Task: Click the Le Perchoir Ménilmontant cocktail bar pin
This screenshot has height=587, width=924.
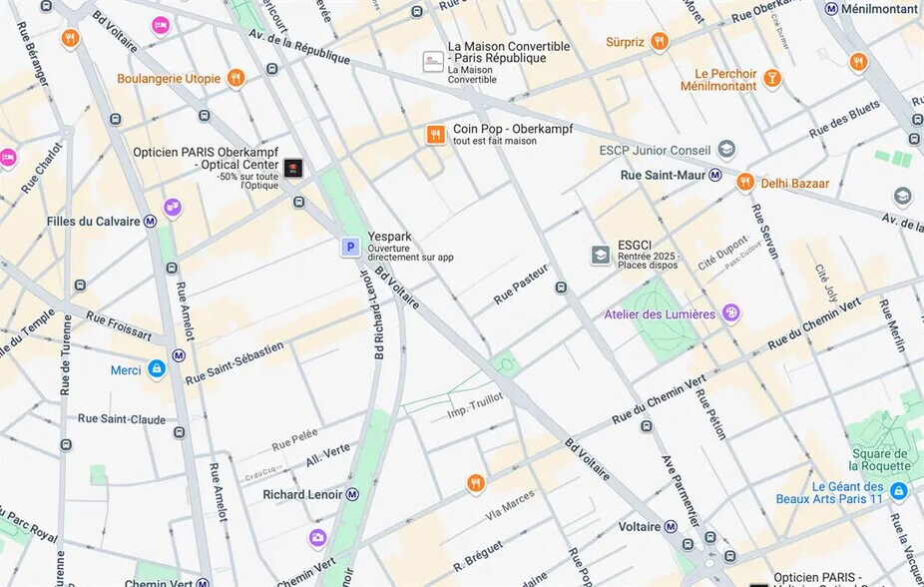Action: [772, 79]
